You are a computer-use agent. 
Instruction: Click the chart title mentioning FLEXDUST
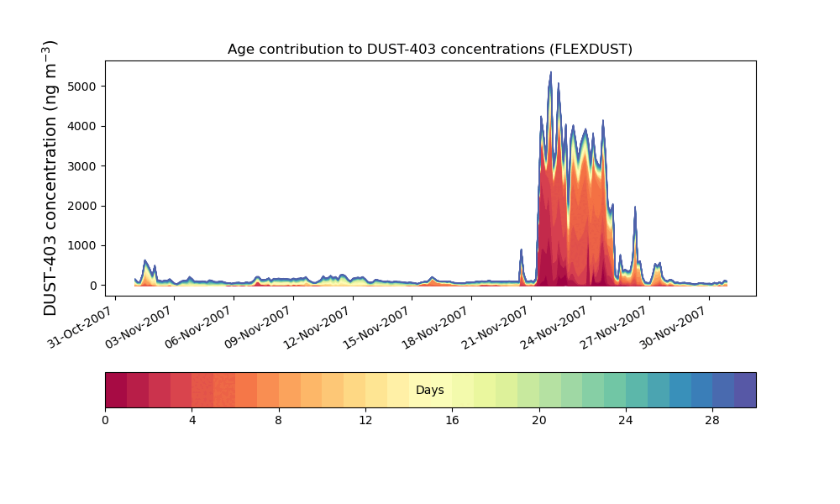(429, 50)
